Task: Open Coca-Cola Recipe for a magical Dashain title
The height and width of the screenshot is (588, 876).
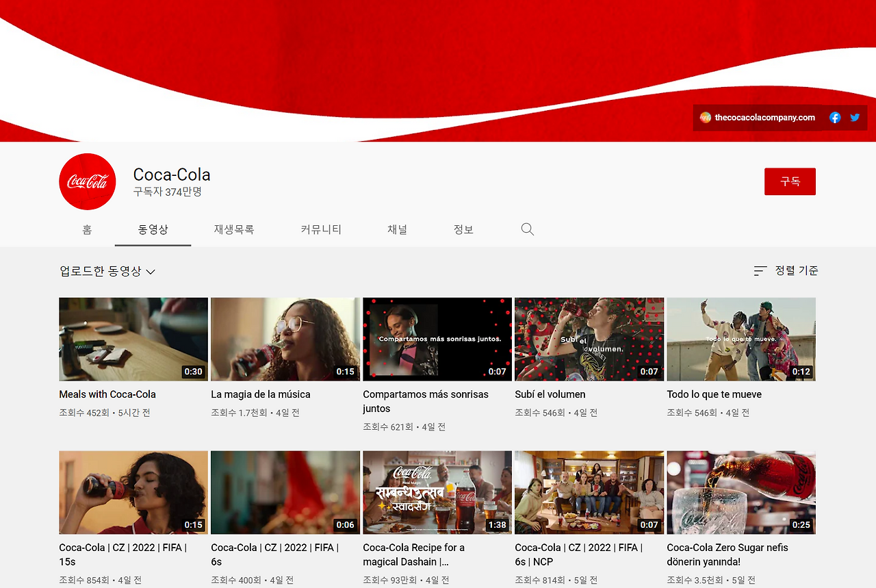Action: click(x=413, y=554)
